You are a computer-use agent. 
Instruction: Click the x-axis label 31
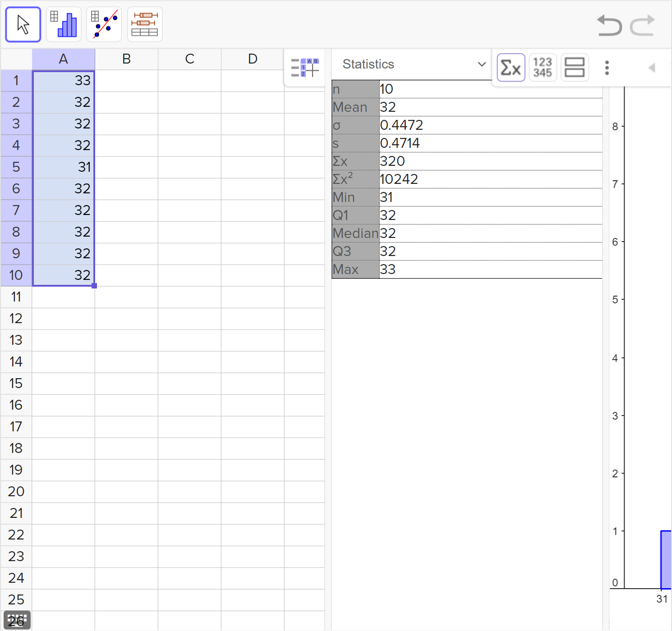pos(662,599)
